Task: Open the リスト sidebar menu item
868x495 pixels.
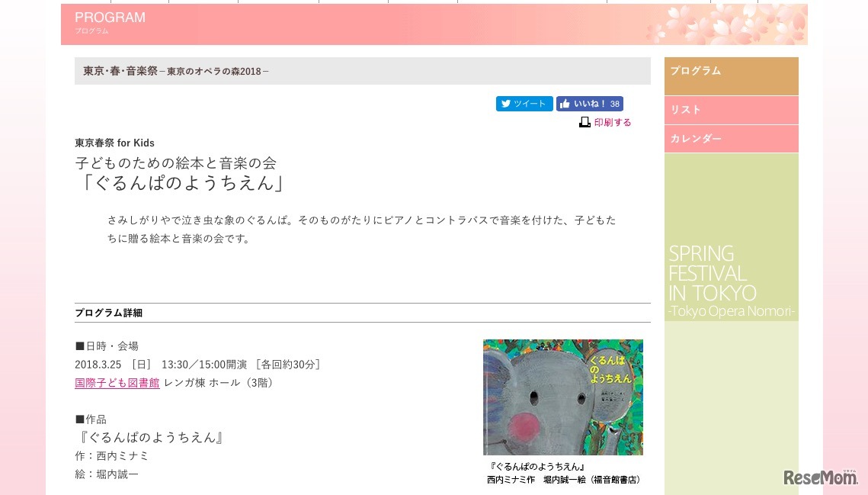Action: pos(732,110)
